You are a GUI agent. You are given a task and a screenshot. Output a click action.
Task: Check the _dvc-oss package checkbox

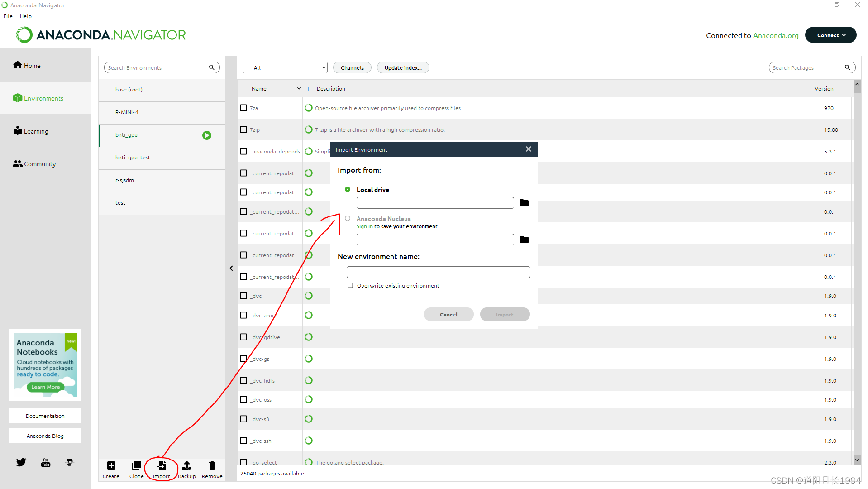coord(243,399)
